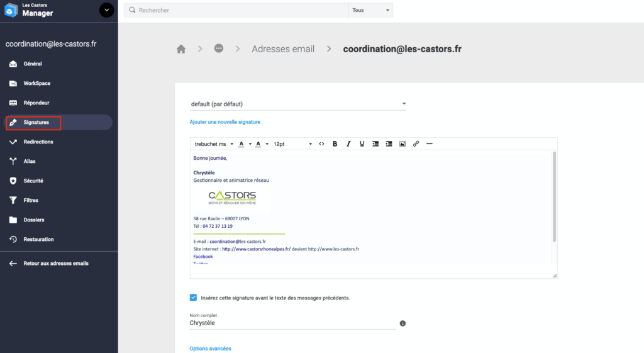644x353 pixels.
Task: Click the Filtres funnel icon
Action: [x=13, y=201]
